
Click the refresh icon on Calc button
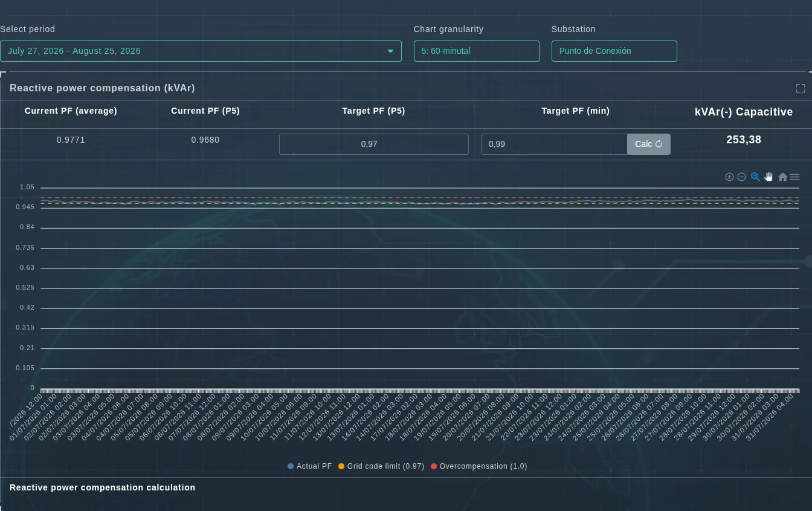659,144
